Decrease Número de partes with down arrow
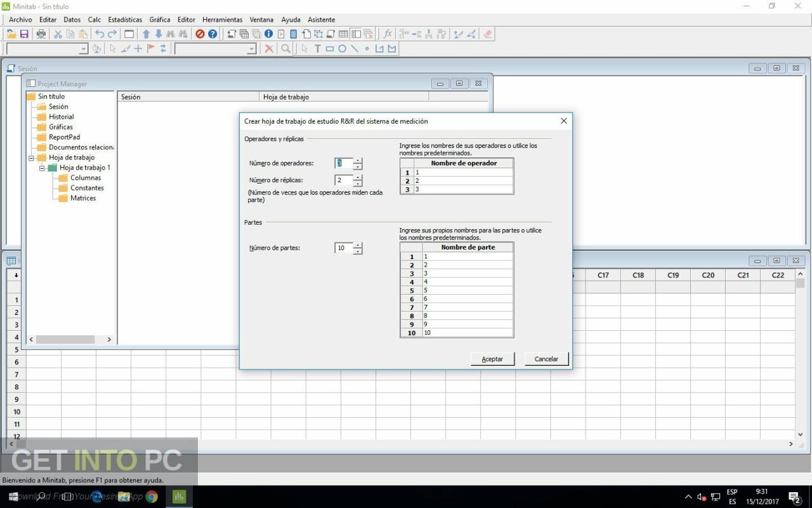812x508 pixels. pyautogui.click(x=358, y=251)
